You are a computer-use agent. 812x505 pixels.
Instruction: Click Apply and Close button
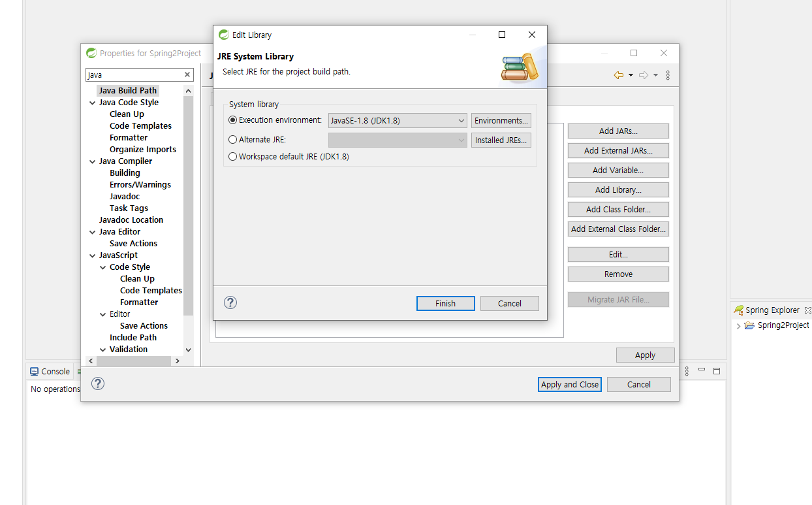570,384
